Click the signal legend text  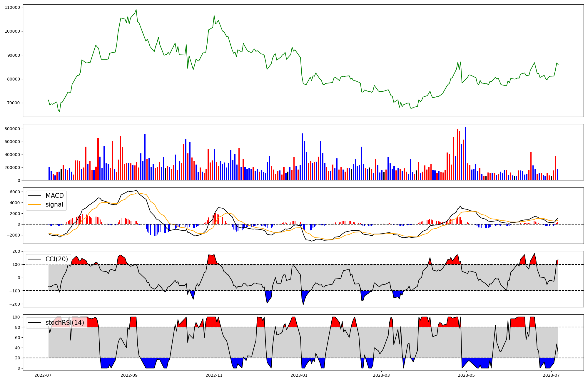click(x=54, y=205)
